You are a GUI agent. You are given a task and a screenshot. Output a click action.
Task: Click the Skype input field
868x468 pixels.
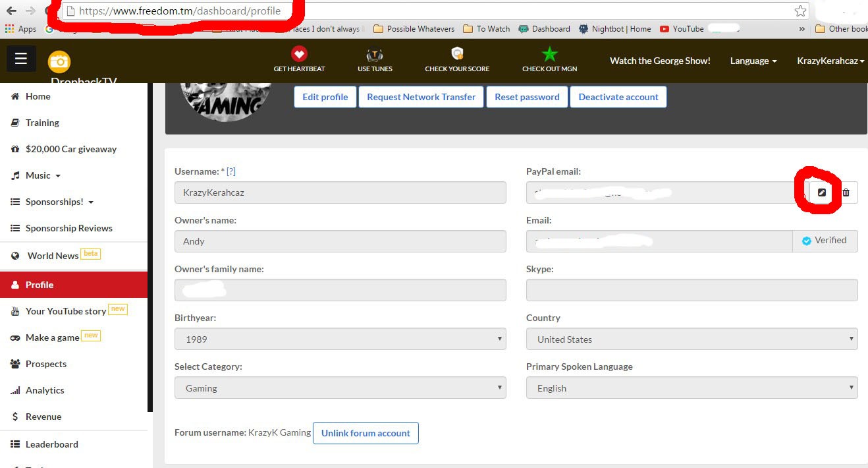point(692,290)
